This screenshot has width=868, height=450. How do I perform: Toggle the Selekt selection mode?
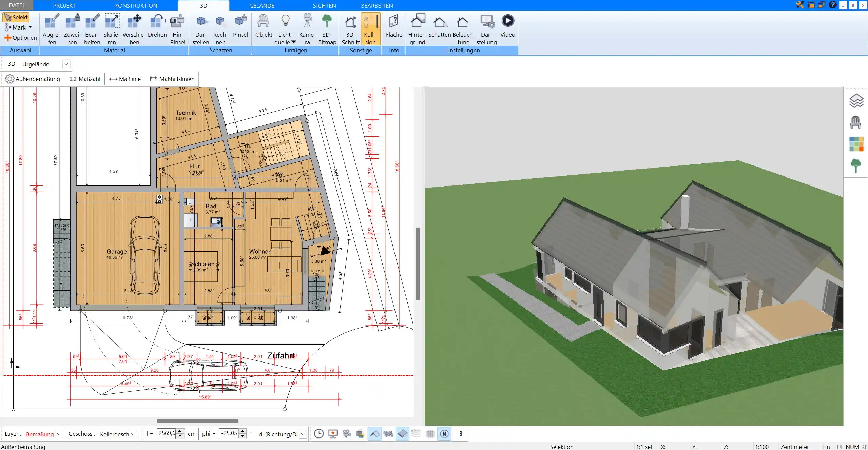pyautogui.click(x=16, y=17)
